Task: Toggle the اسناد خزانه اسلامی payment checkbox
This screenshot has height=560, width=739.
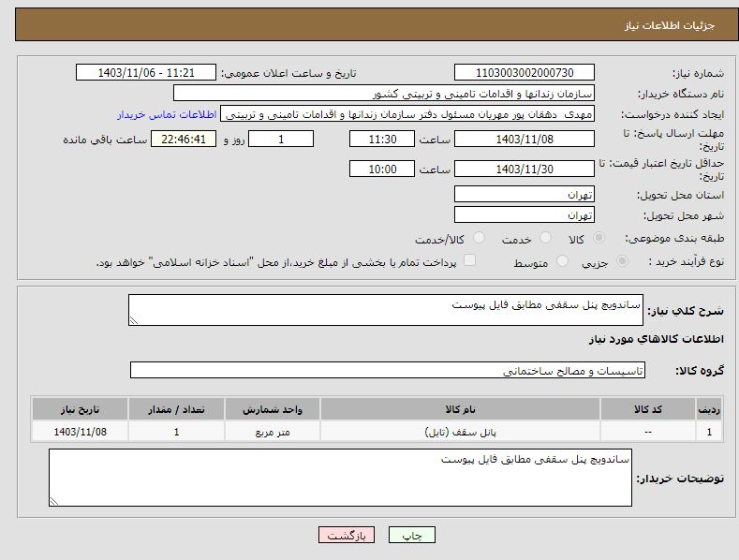Action: 469,260
